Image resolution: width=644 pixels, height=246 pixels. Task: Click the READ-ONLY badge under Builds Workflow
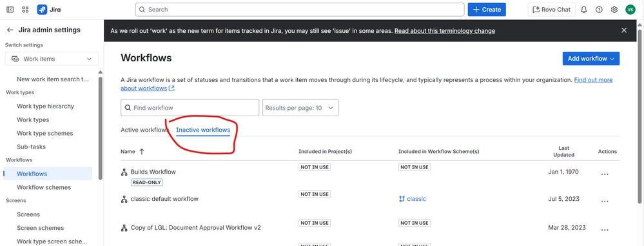coord(147,182)
